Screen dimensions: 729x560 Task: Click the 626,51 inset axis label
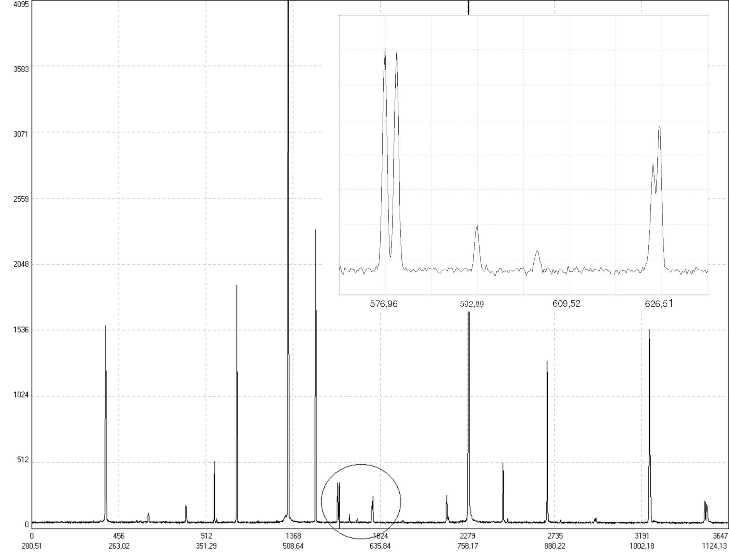click(x=659, y=304)
